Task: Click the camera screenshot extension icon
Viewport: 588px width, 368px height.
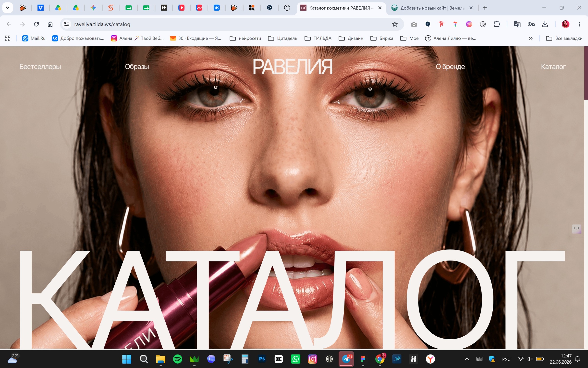Action: click(414, 24)
